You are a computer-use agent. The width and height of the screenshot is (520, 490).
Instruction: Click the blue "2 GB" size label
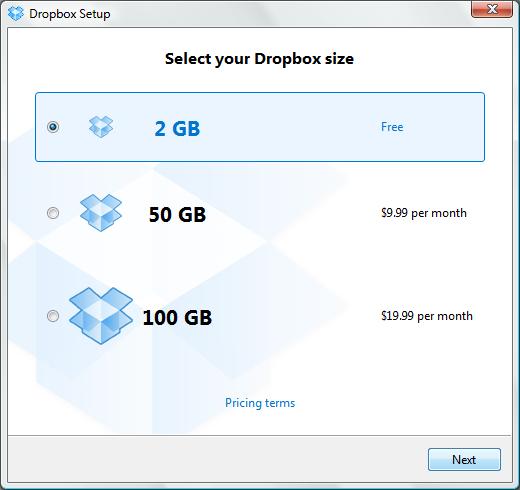pos(177,128)
